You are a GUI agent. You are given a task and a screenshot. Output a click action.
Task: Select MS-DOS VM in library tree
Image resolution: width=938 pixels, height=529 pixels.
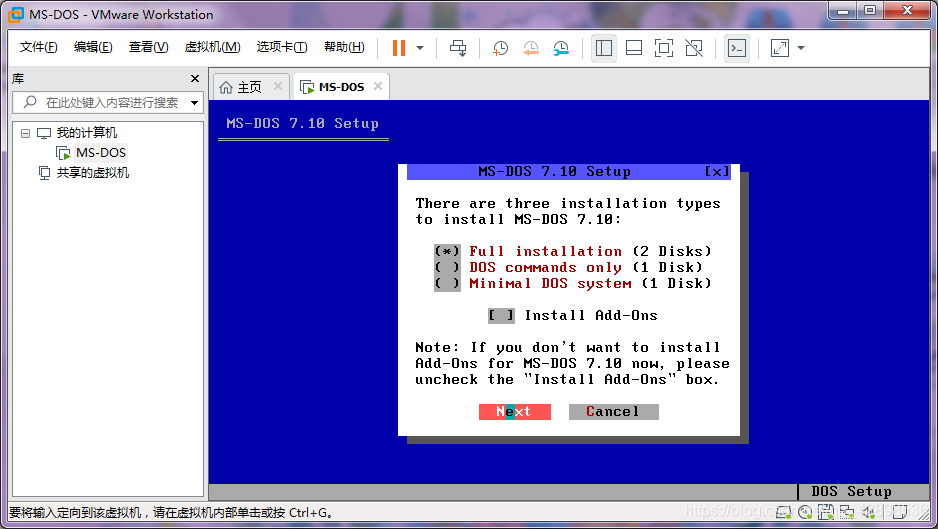coord(100,153)
